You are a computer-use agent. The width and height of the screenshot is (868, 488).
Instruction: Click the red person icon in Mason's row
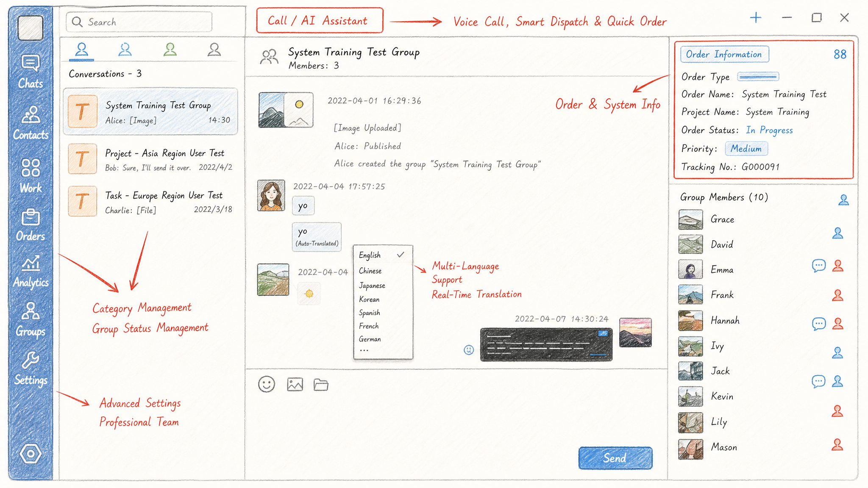837,444
